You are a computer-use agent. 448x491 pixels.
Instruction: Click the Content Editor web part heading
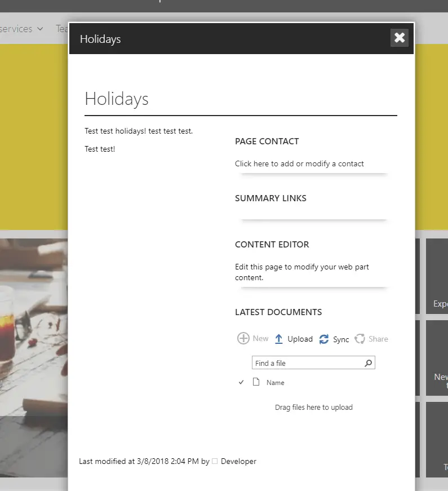click(x=272, y=245)
